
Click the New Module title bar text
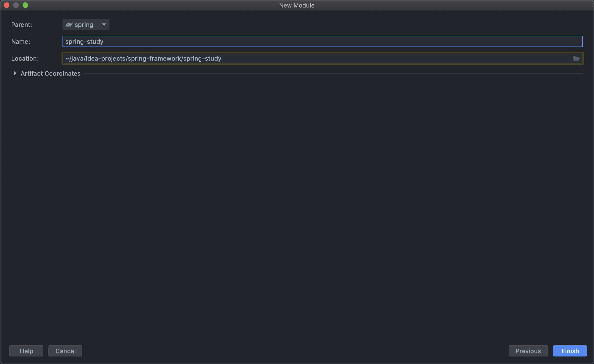point(297,5)
